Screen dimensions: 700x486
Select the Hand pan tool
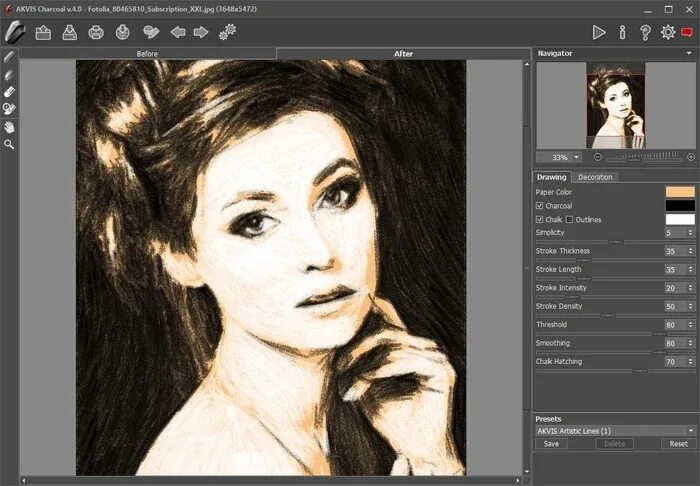pos(9,127)
